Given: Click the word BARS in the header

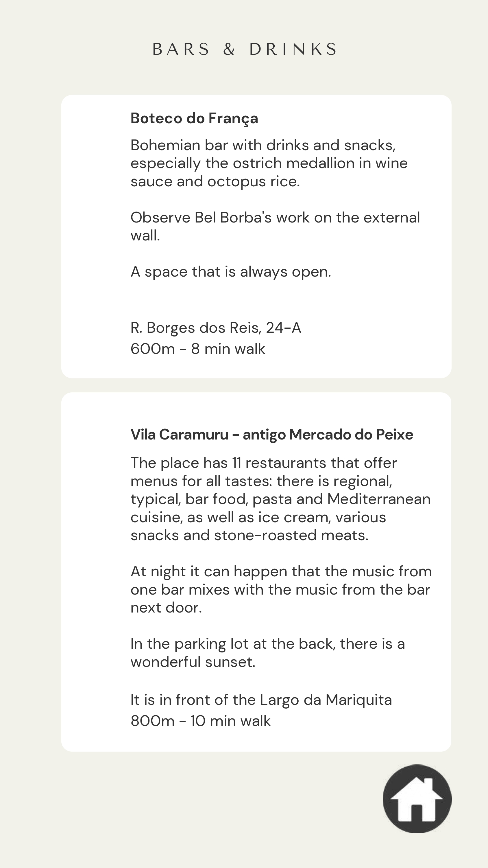Looking at the screenshot, I should coord(181,49).
